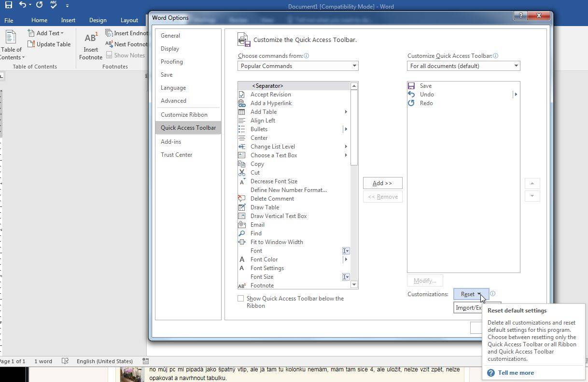The image size is (588, 382).
Task: Select the Font Size command
Action: [294, 277]
